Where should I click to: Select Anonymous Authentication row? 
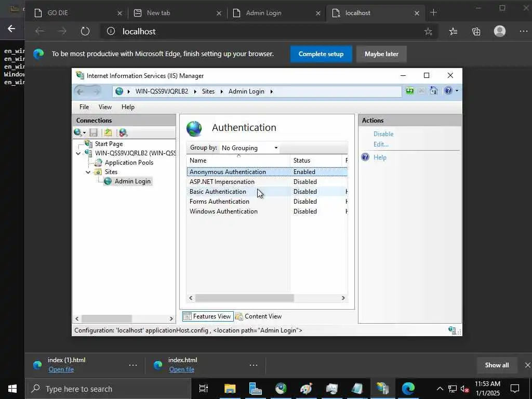click(267, 172)
